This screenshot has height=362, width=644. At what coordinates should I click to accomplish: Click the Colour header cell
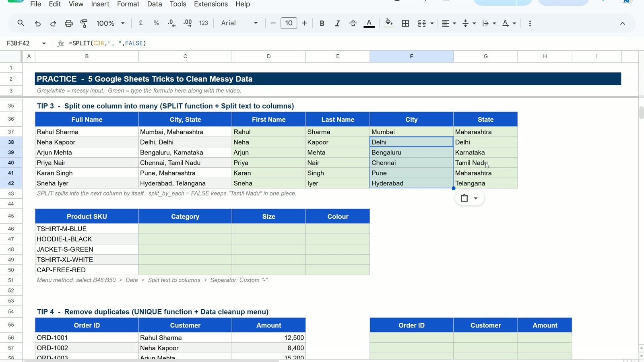point(338,216)
